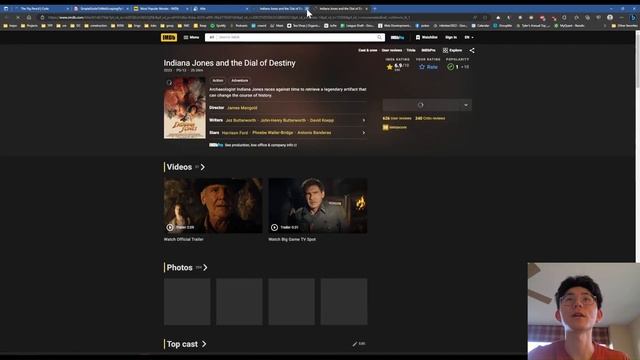
Task: Open a new browser tab
Action: point(375,9)
